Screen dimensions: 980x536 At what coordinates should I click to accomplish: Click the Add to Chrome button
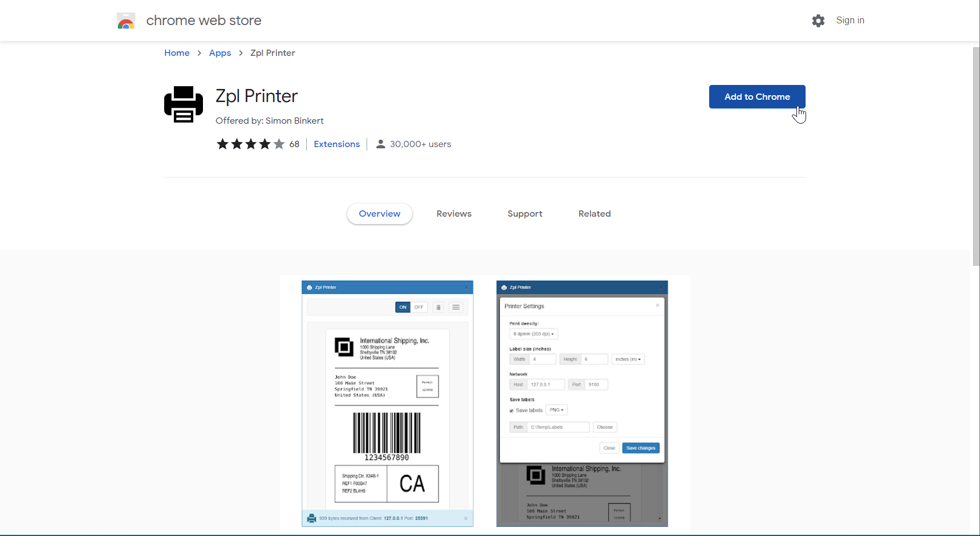coord(757,97)
